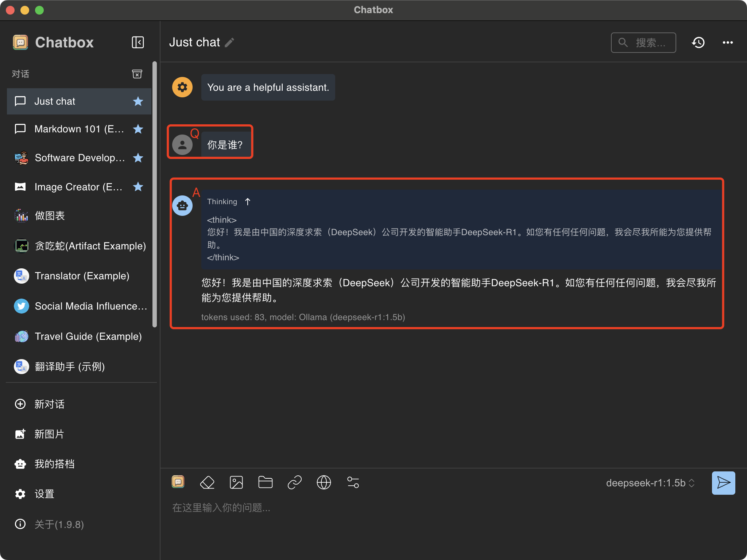Select 新对话 to start new chat

(49, 404)
